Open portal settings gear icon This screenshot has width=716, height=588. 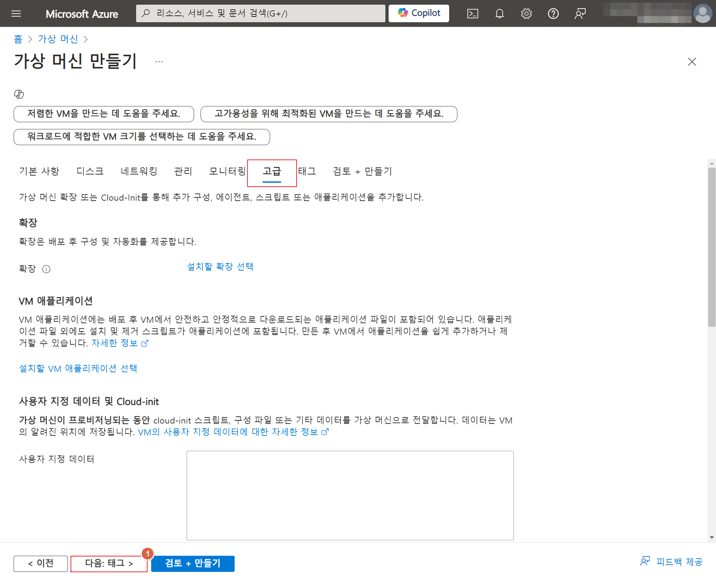[526, 14]
